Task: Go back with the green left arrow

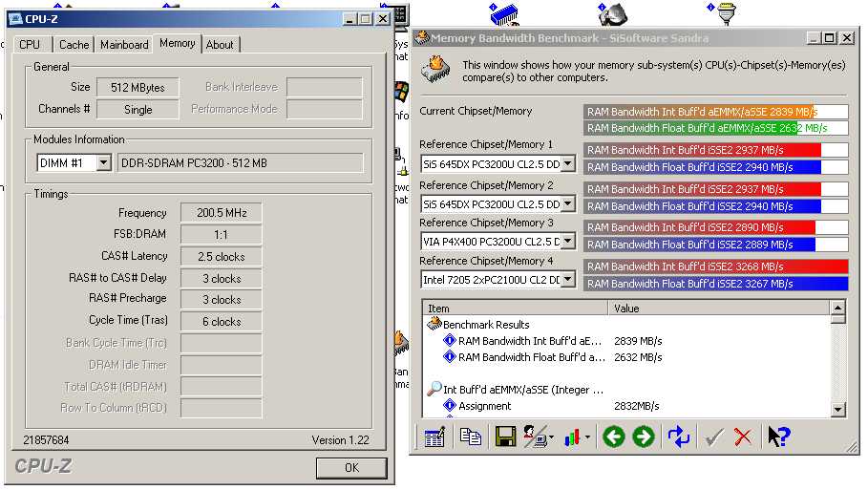Action: click(x=614, y=437)
